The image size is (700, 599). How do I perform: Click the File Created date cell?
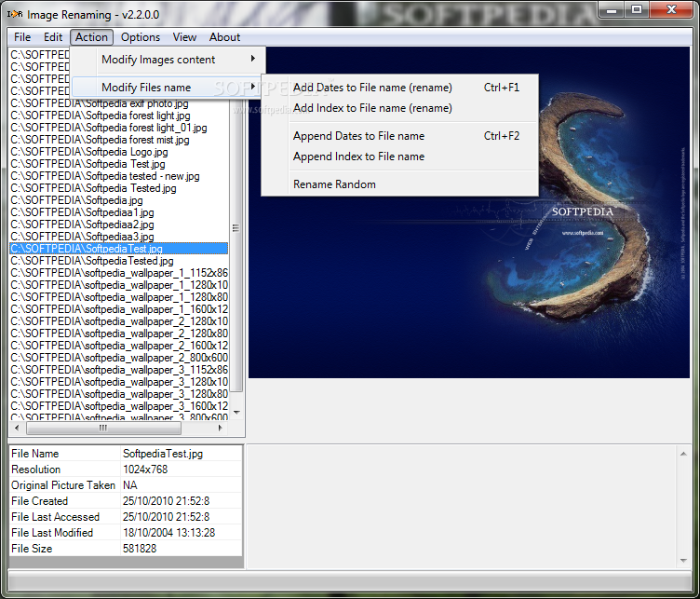click(182, 501)
